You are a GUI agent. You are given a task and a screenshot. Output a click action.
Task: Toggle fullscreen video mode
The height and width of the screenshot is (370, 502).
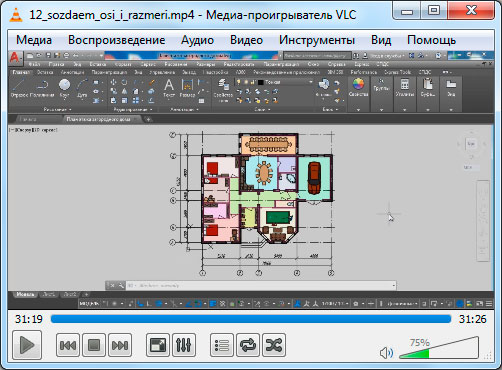[x=158, y=345]
